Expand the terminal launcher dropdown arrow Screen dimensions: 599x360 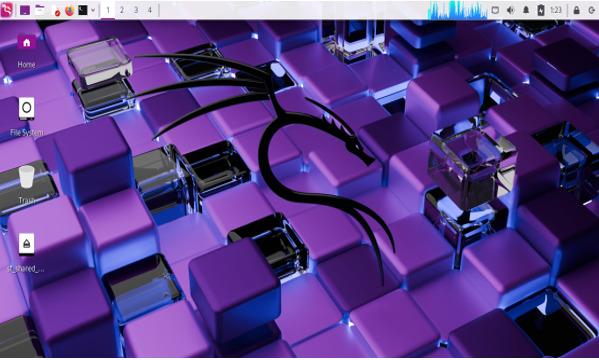[93, 10]
